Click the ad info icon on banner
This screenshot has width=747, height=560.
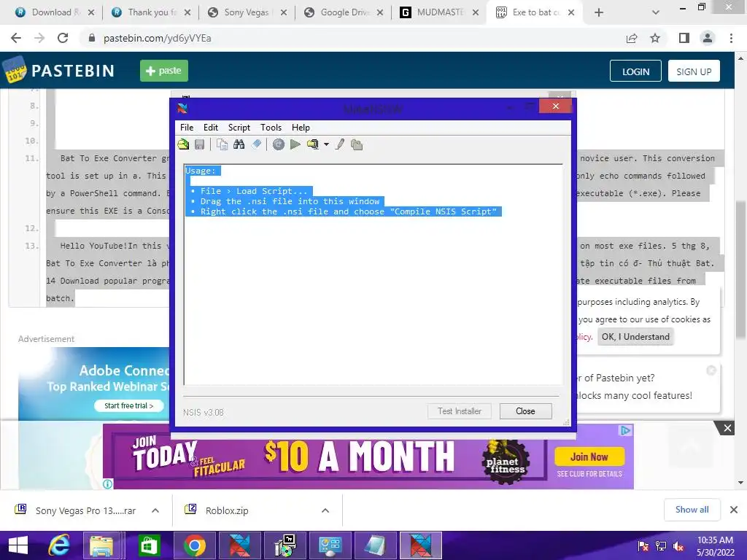point(108,484)
